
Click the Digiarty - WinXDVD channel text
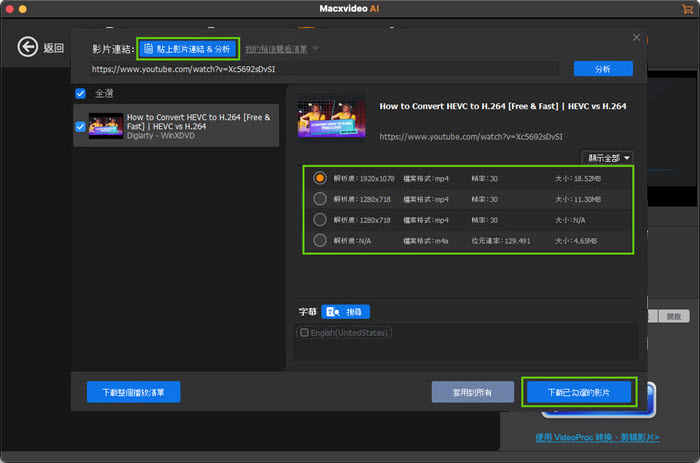click(x=161, y=135)
